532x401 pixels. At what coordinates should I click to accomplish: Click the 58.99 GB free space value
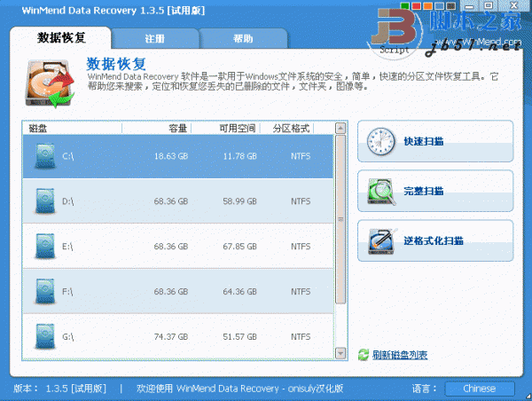[x=240, y=201]
